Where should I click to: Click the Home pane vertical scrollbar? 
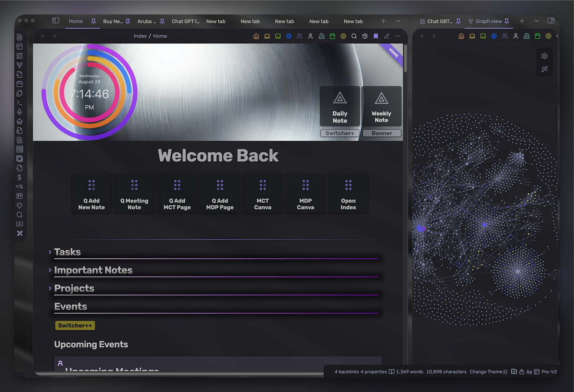pos(405,58)
